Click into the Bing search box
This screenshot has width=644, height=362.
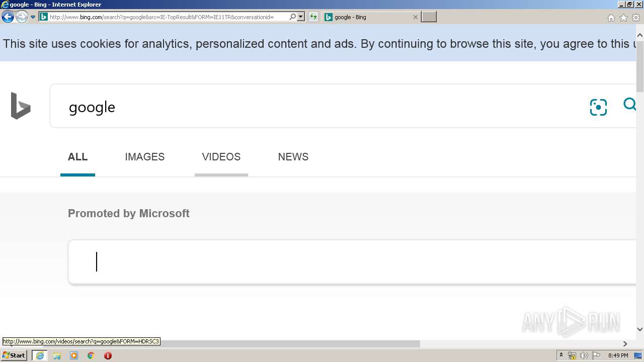322,107
